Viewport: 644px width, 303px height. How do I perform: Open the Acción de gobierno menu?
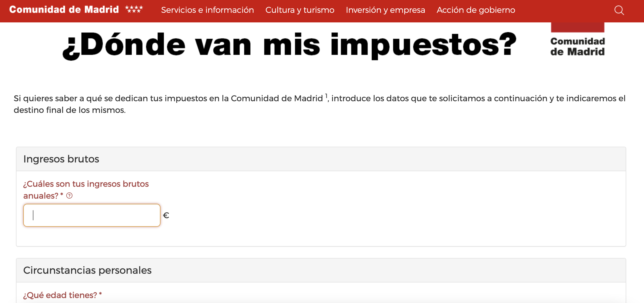[x=476, y=10]
